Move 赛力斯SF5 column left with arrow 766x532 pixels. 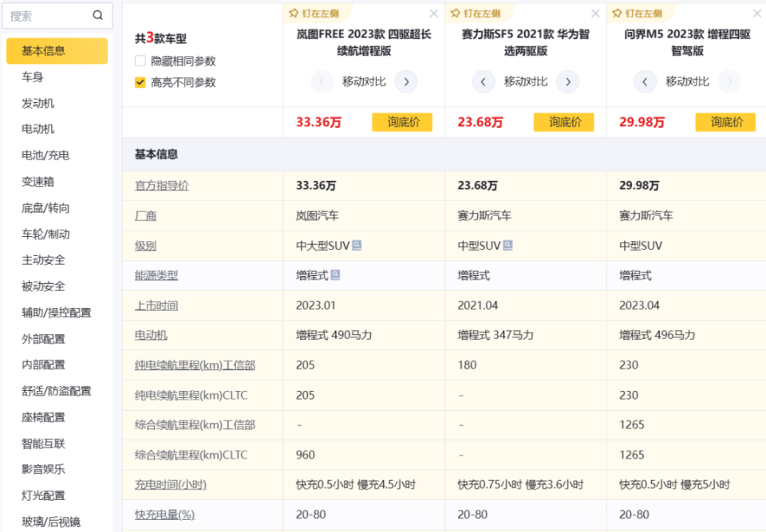[484, 81]
